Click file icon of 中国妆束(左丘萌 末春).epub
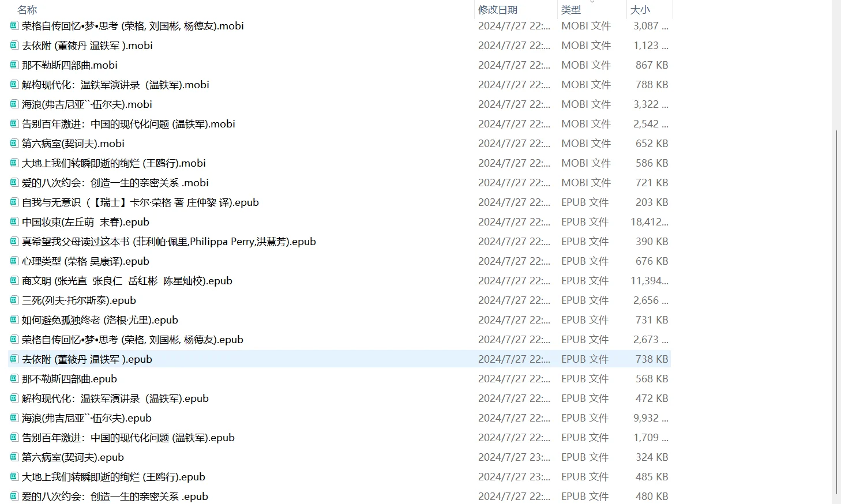This screenshot has height=504, width=841. tap(14, 222)
